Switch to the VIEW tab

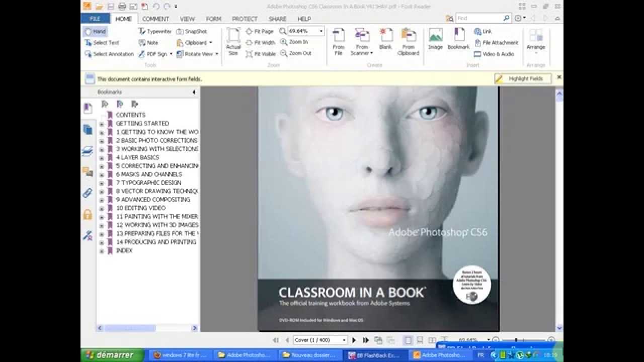point(187,19)
